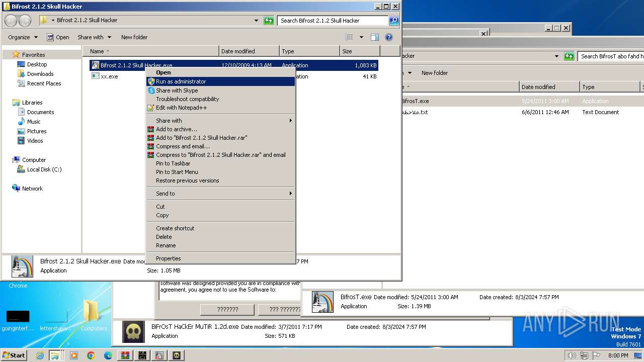Viewport: 644px width, 362px height.
Task: Click Action Center flag tray icon
Action: click(597, 355)
